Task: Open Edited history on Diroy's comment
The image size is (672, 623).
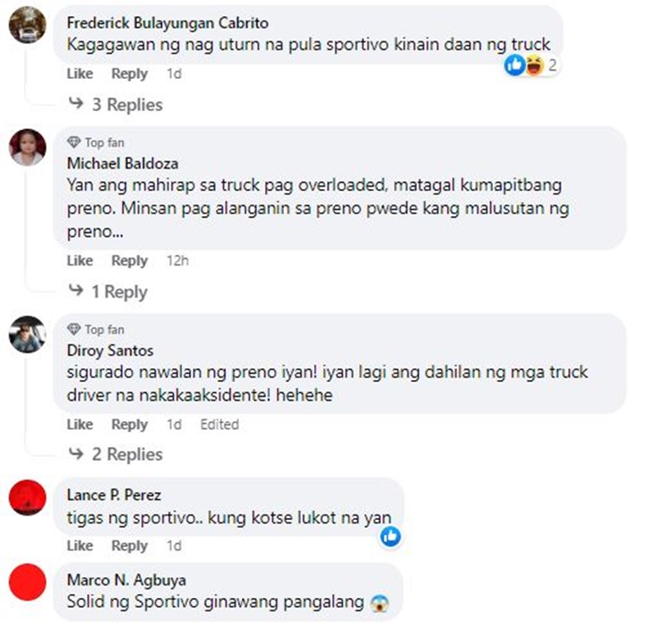Action: pyautogui.click(x=220, y=424)
